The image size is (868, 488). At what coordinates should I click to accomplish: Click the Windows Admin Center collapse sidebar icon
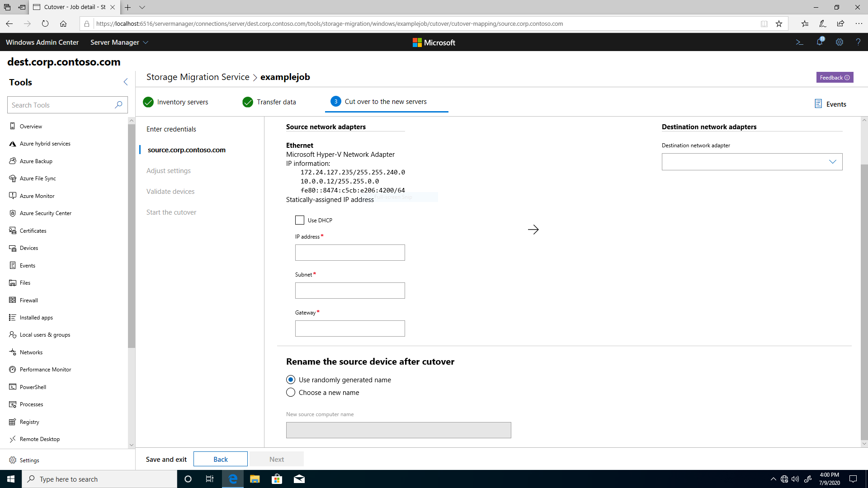(x=125, y=82)
